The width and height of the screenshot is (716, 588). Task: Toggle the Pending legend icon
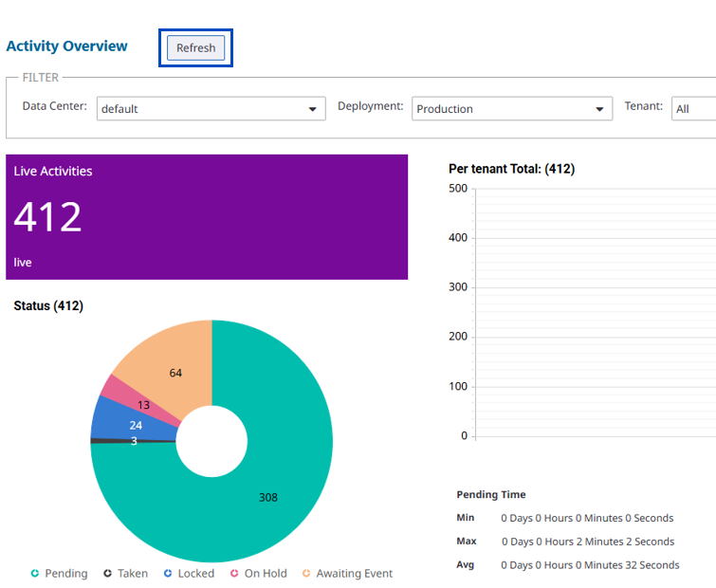35,574
